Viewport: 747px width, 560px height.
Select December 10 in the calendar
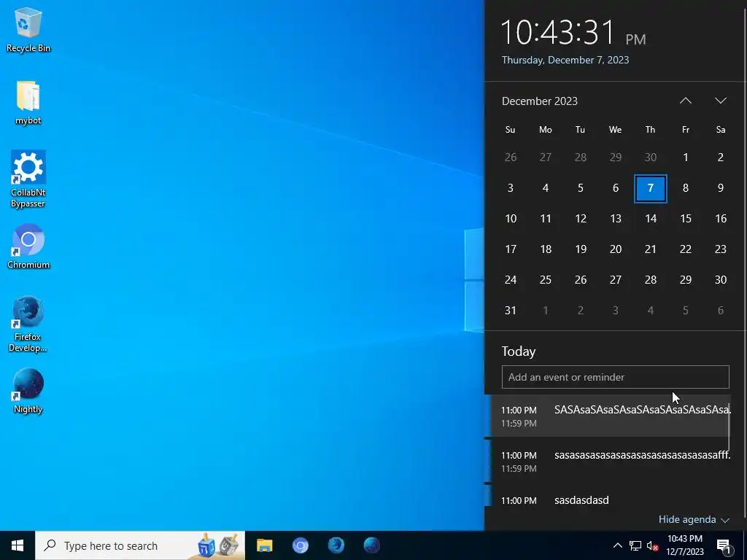tap(510, 219)
